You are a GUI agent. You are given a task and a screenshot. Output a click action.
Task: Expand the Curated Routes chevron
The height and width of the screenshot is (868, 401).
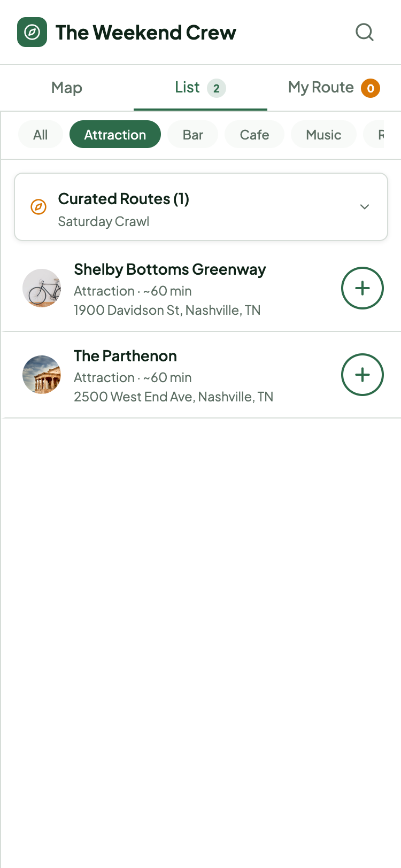tap(365, 207)
